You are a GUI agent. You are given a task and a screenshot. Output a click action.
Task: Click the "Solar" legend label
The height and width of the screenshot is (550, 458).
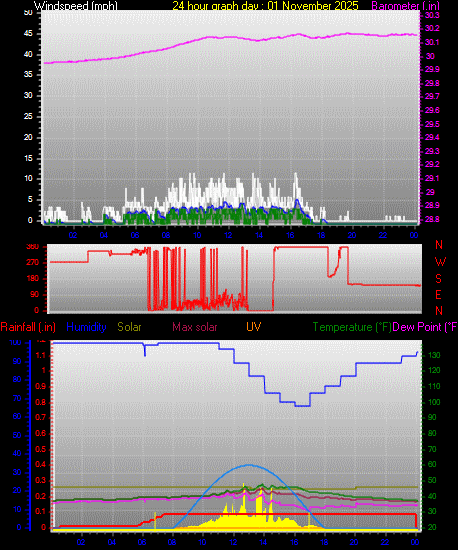click(x=129, y=327)
